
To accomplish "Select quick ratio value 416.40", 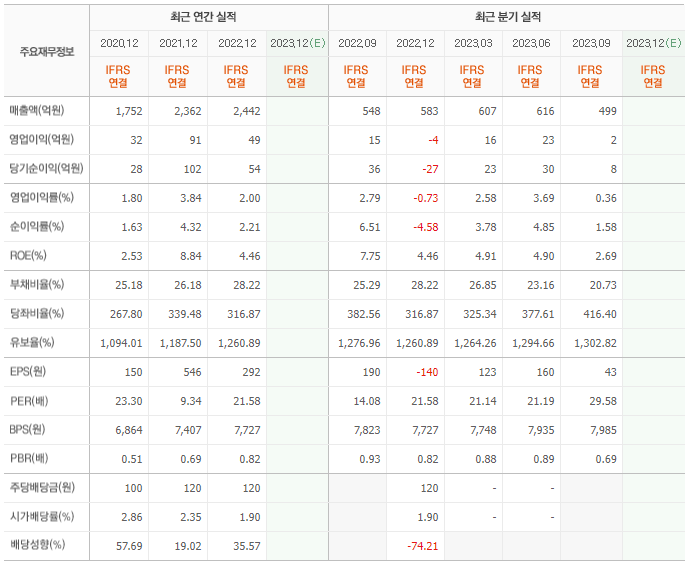I will click(600, 314).
